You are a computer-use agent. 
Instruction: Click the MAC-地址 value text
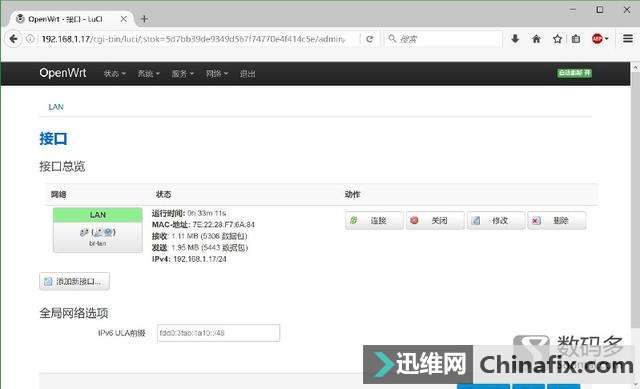(x=224, y=225)
